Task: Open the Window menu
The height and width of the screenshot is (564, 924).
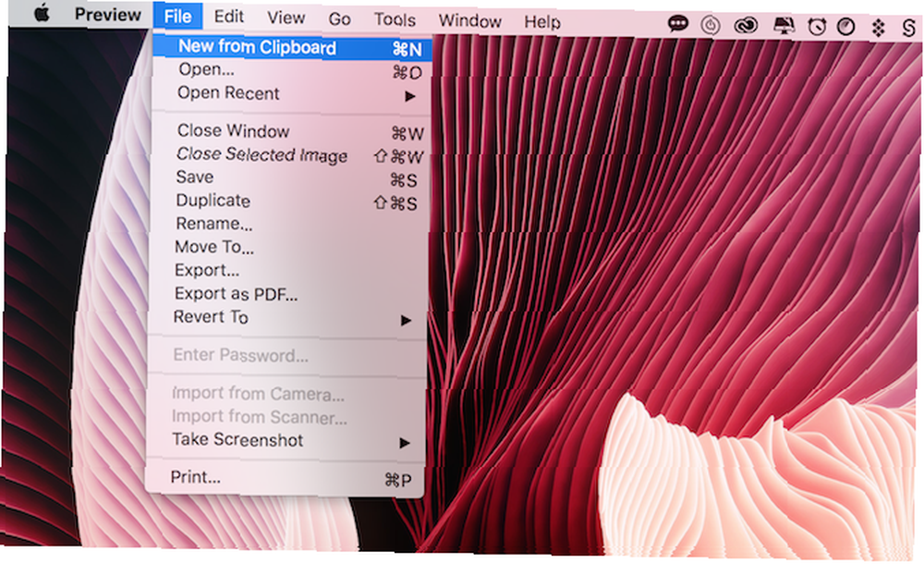Action: pyautogui.click(x=469, y=21)
